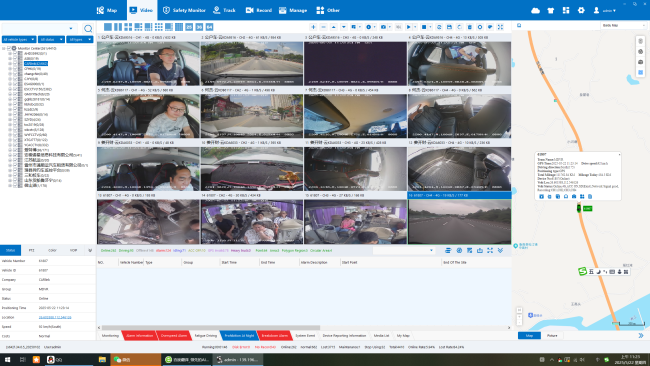Switch to the 64-channel grid layout

(209, 27)
